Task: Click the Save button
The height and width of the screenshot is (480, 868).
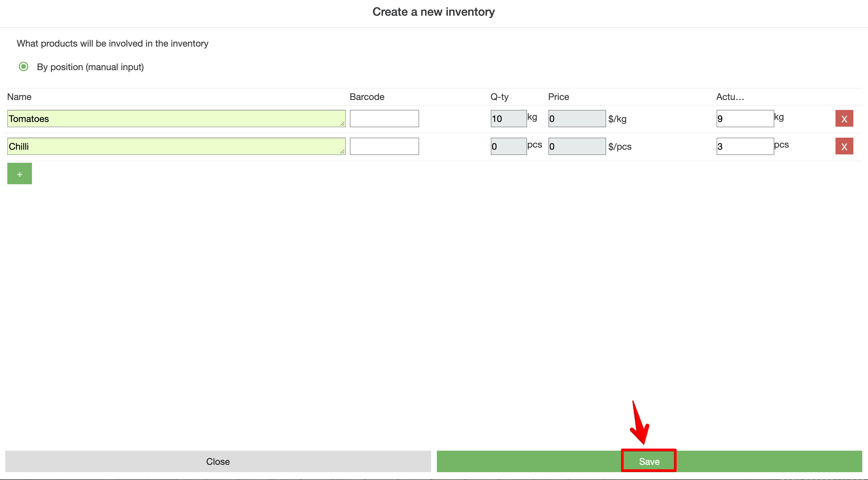Action: click(x=649, y=461)
